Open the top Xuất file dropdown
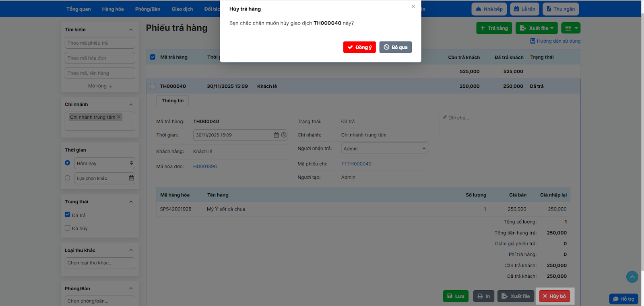644x306 pixels. coord(537,28)
